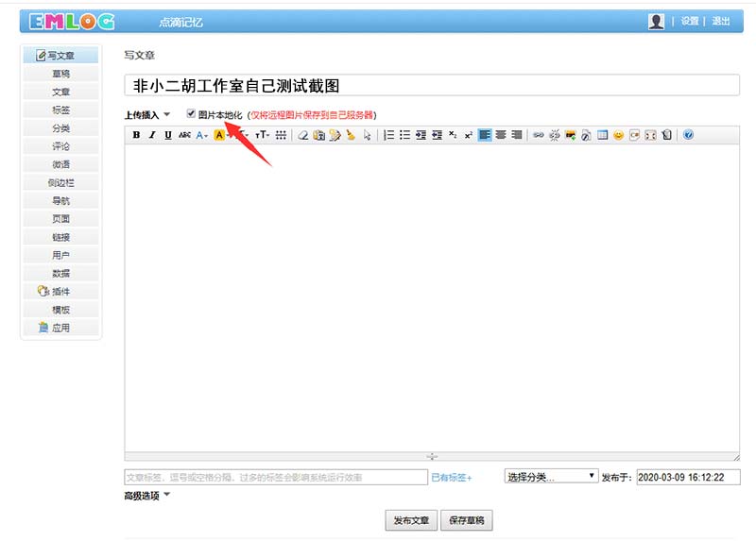This screenshot has width=756, height=541.
Task: Expand 高级选项 advanced options
Action: tap(147, 496)
